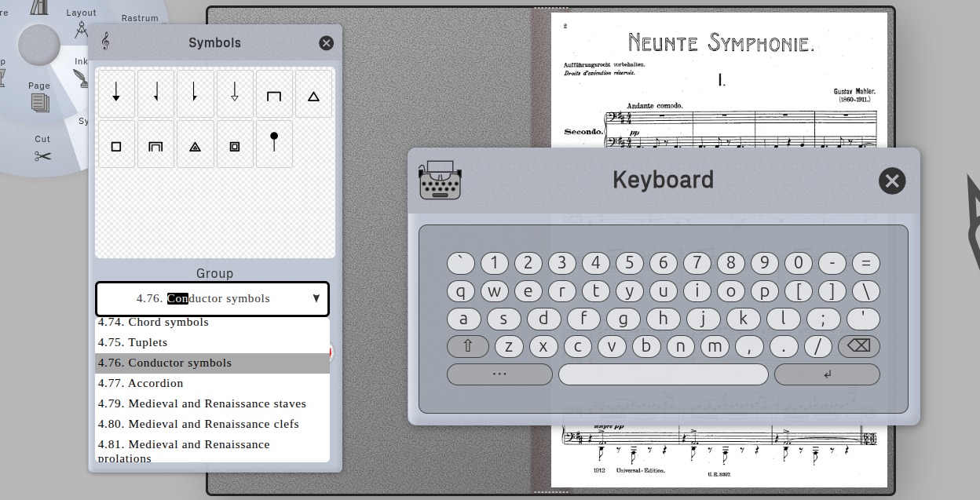Tap the equals key

click(866, 263)
